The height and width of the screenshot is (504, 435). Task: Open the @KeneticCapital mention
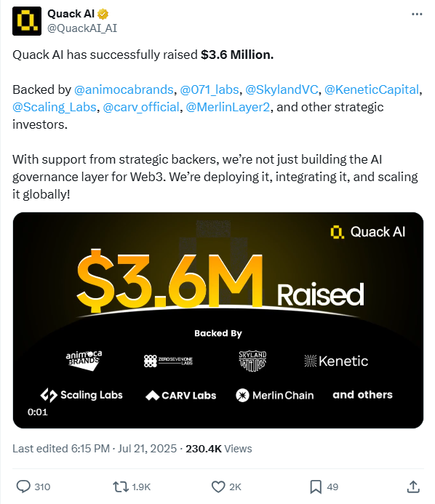pyautogui.click(x=372, y=89)
